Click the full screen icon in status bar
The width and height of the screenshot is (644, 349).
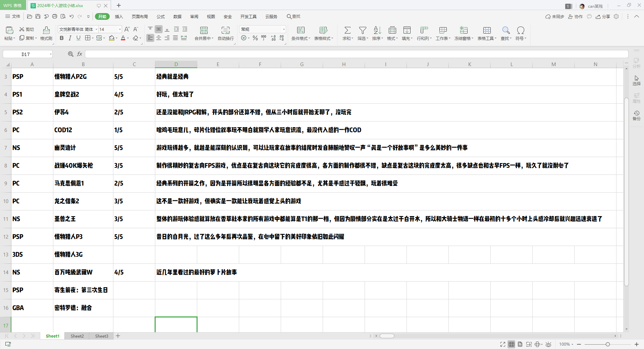(x=502, y=344)
